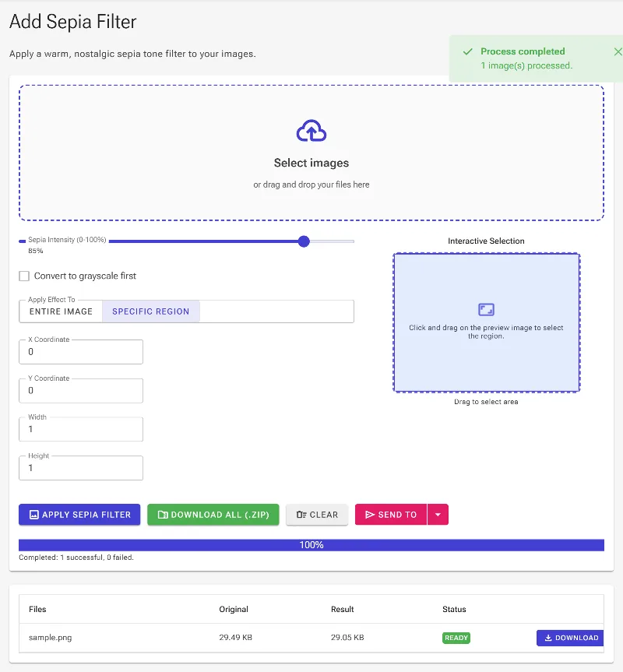Click the Files column header
The height and width of the screenshot is (672, 623).
pyautogui.click(x=37, y=610)
